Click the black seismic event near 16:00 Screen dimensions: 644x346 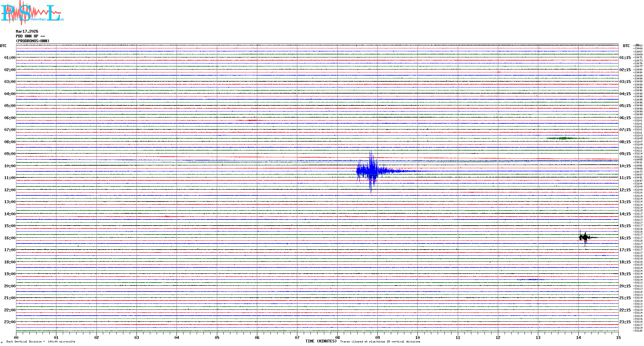pos(585,237)
